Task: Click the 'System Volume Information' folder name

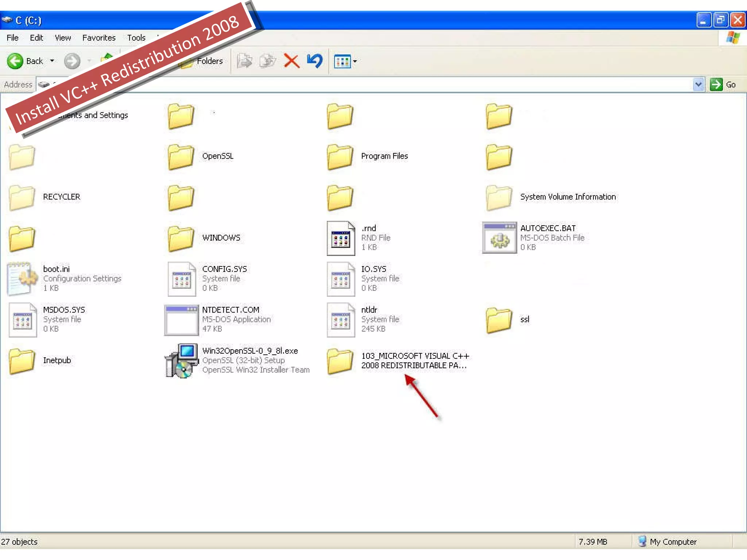Action: pyautogui.click(x=568, y=197)
